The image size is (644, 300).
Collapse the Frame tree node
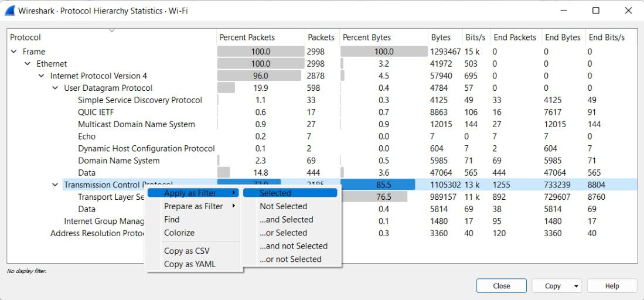[x=13, y=52]
